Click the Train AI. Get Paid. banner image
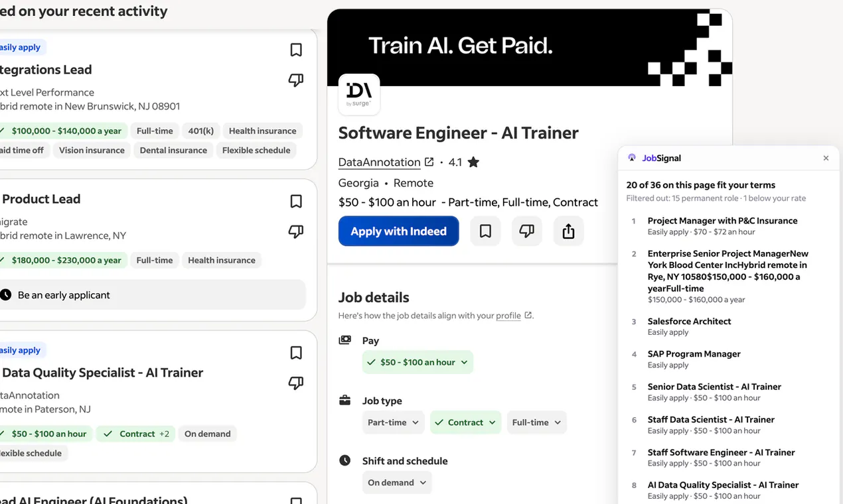This screenshot has width=843, height=504. point(530,48)
